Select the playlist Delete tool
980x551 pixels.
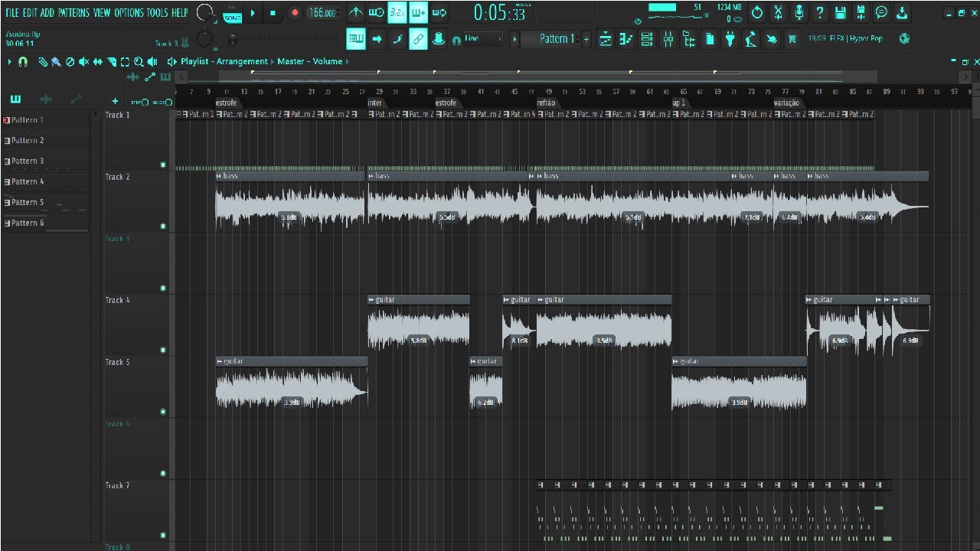(x=70, y=62)
